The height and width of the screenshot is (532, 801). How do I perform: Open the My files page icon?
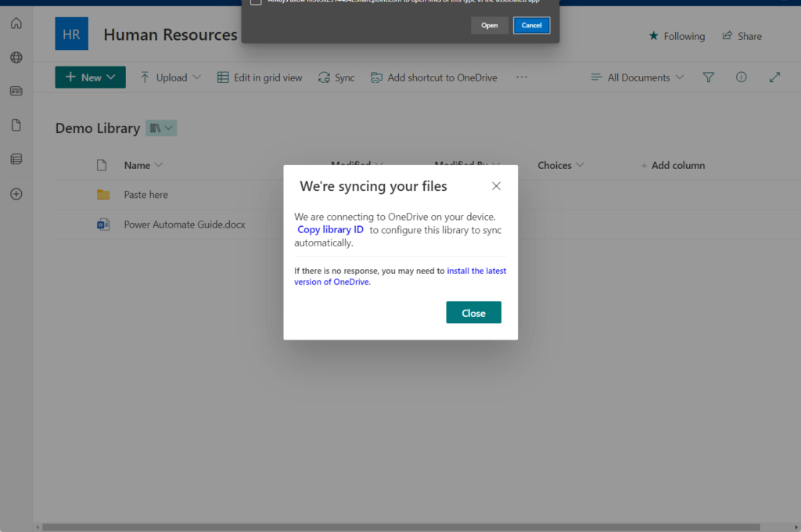[16, 125]
